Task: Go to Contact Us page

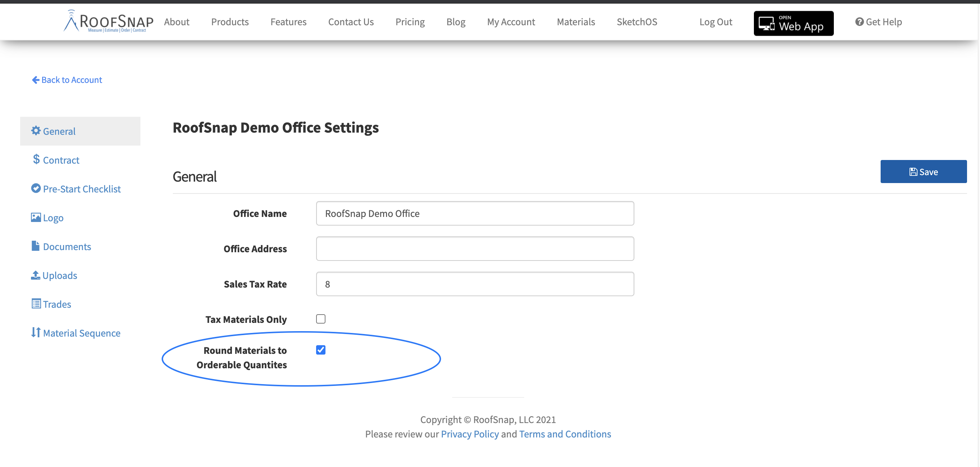Action: coord(351,22)
